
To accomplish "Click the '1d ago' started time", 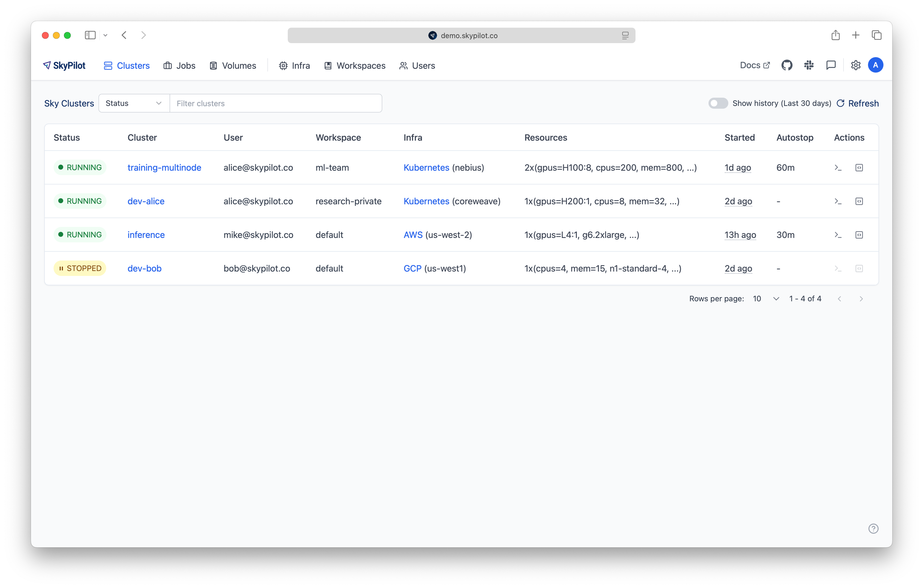I will click(x=737, y=168).
